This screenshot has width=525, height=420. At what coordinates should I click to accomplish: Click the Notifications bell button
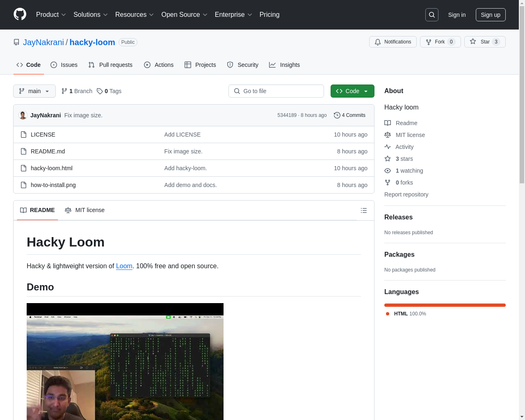pos(393,42)
